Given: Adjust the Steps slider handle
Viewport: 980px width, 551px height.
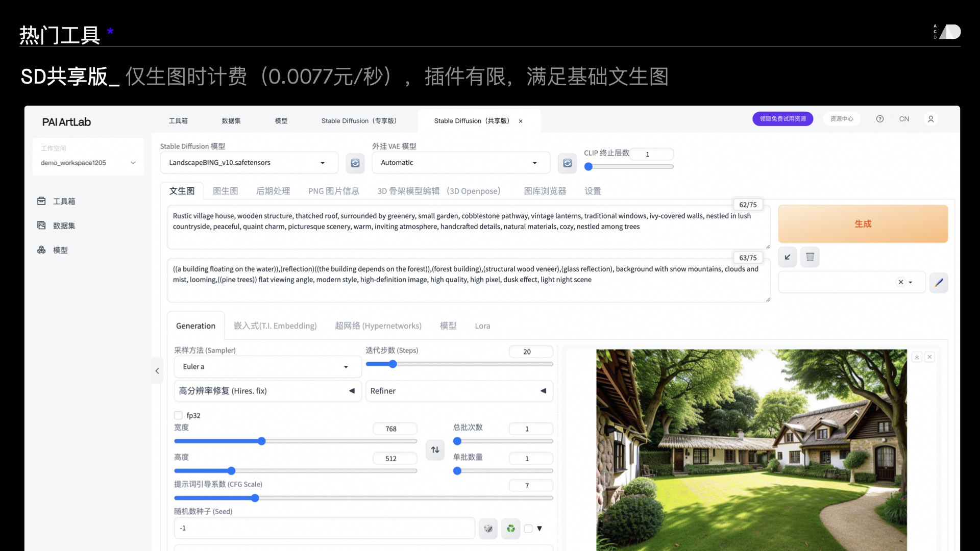Looking at the screenshot, I should [x=393, y=364].
